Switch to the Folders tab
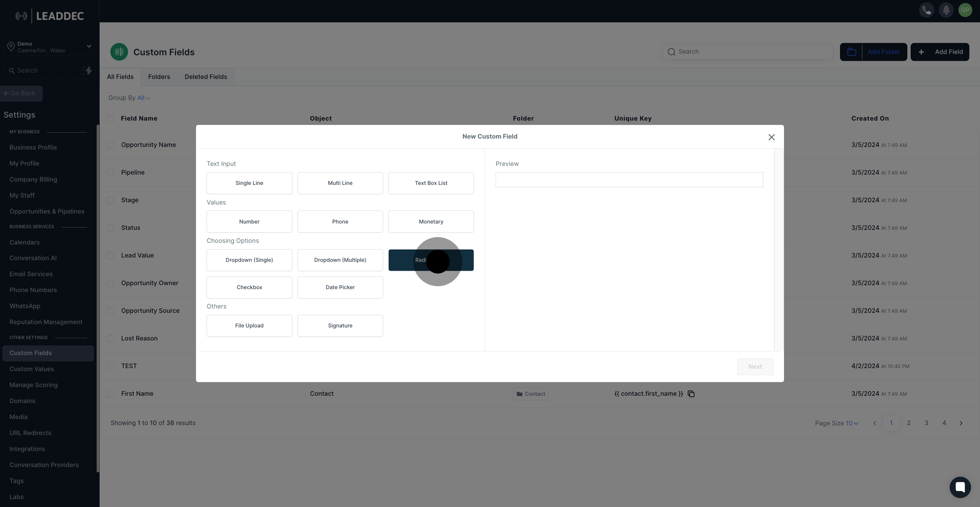980x507 pixels. [159, 77]
